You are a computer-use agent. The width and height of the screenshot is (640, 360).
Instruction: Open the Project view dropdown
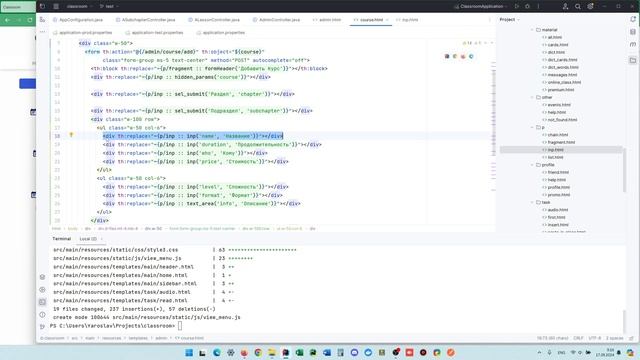pyautogui.click(x=510, y=20)
